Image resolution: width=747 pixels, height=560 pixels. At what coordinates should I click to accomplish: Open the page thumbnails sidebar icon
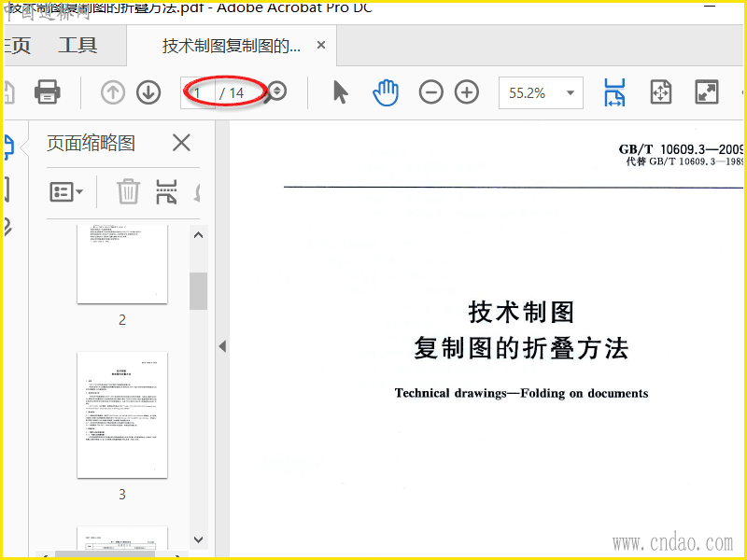tap(8, 147)
